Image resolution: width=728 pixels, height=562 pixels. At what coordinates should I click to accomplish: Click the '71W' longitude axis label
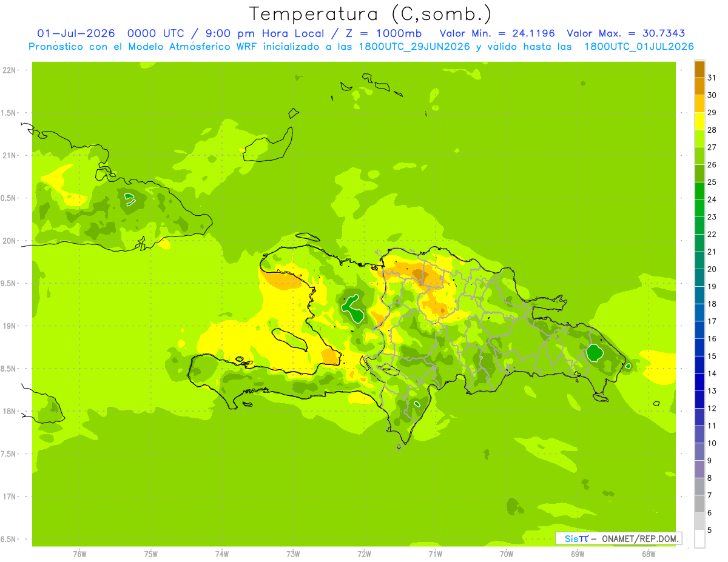tap(435, 554)
